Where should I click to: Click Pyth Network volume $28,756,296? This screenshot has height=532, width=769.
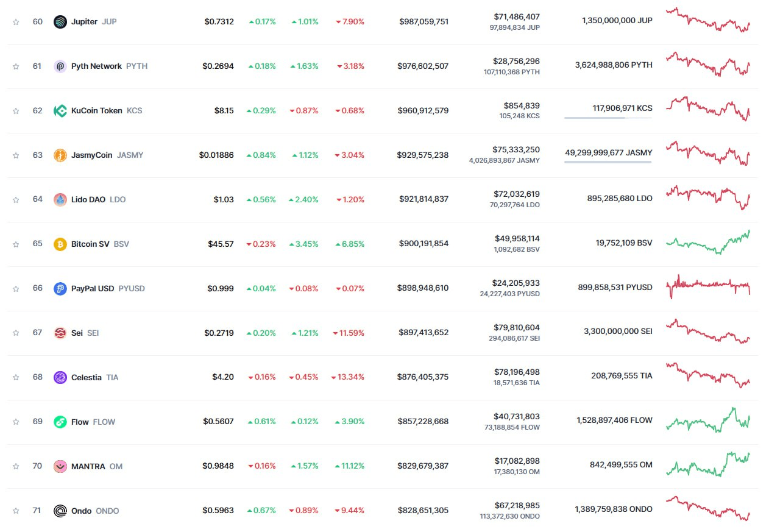tap(516, 62)
